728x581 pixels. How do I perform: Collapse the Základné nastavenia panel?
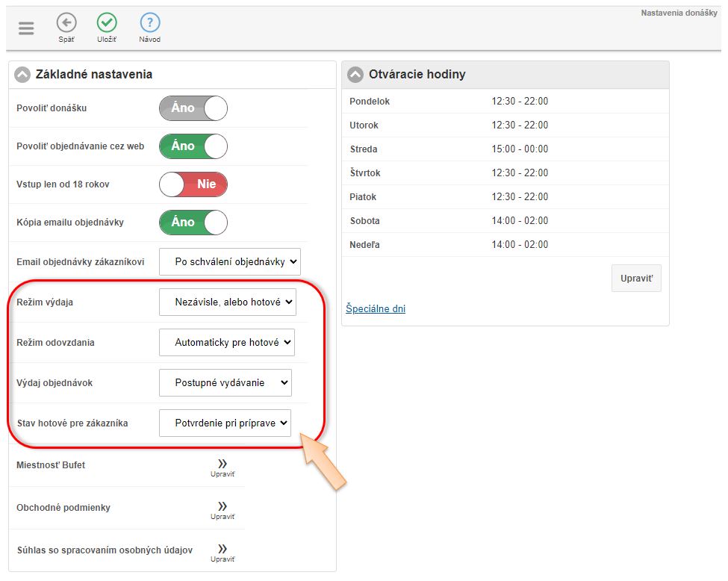point(22,75)
